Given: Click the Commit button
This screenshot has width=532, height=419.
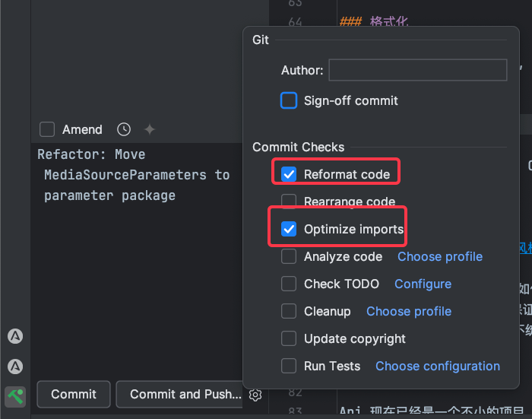Looking at the screenshot, I should [74, 394].
